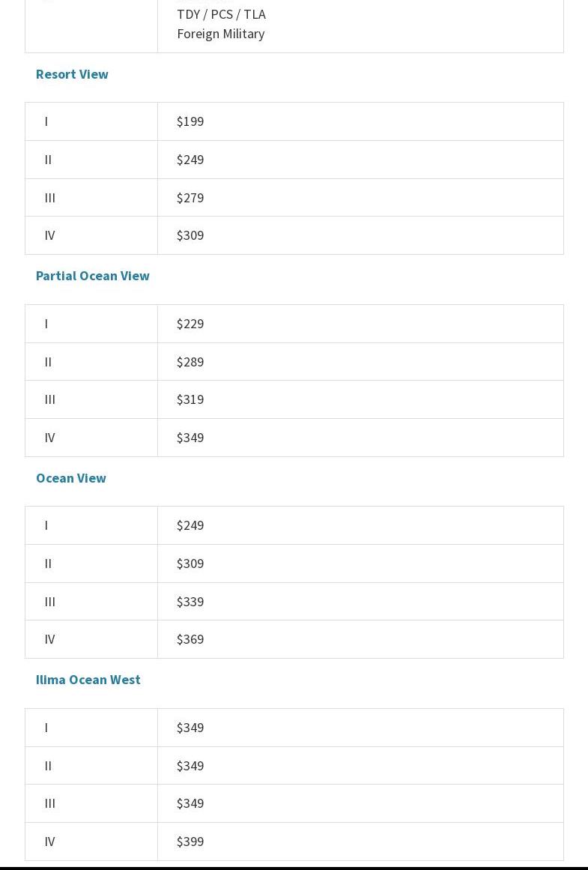Screen dimensions: 588x870
Task: Click category II in Ocean View table
Action: pos(48,564)
